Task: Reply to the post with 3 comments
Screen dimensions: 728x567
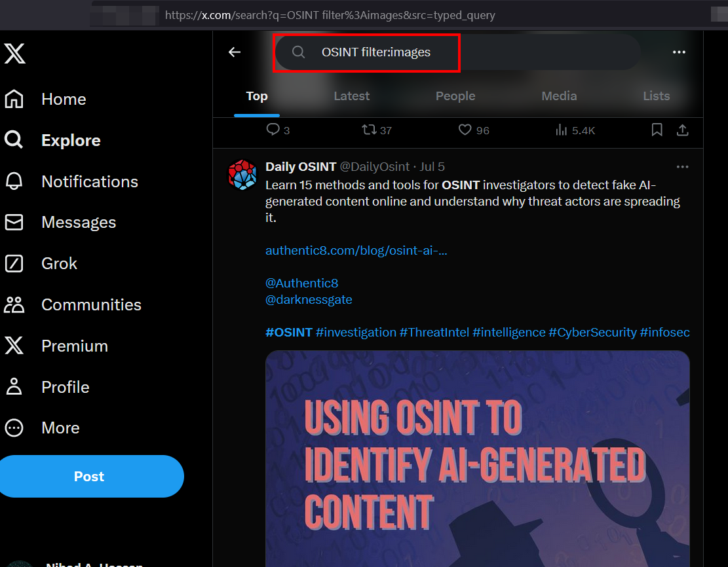Action: tap(278, 130)
